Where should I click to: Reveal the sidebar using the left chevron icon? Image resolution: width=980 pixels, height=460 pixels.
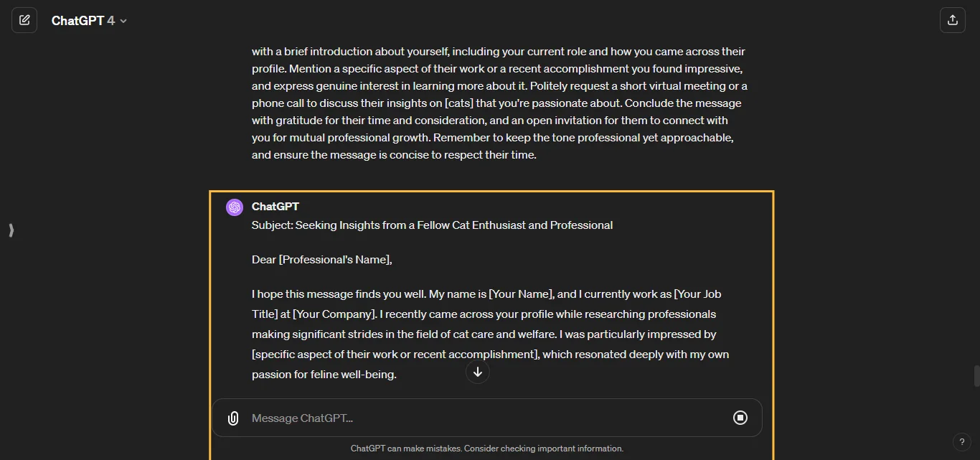pyautogui.click(x=11, y=230)
